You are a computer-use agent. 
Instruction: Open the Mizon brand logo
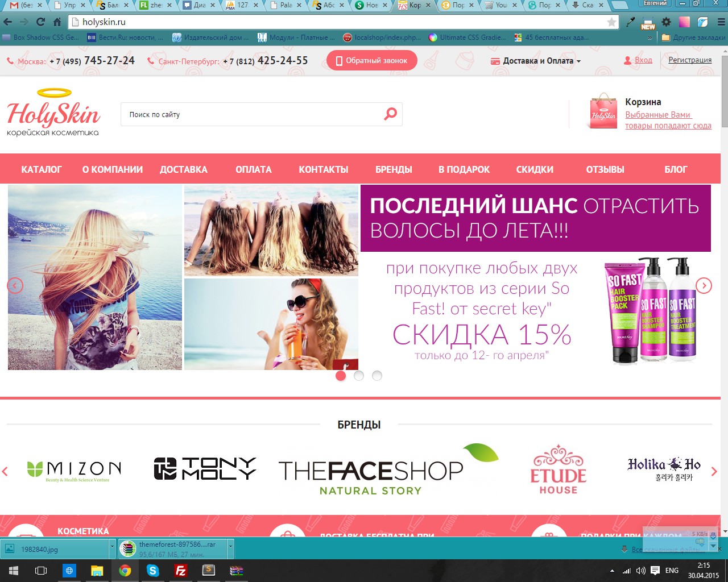(74, 471)
